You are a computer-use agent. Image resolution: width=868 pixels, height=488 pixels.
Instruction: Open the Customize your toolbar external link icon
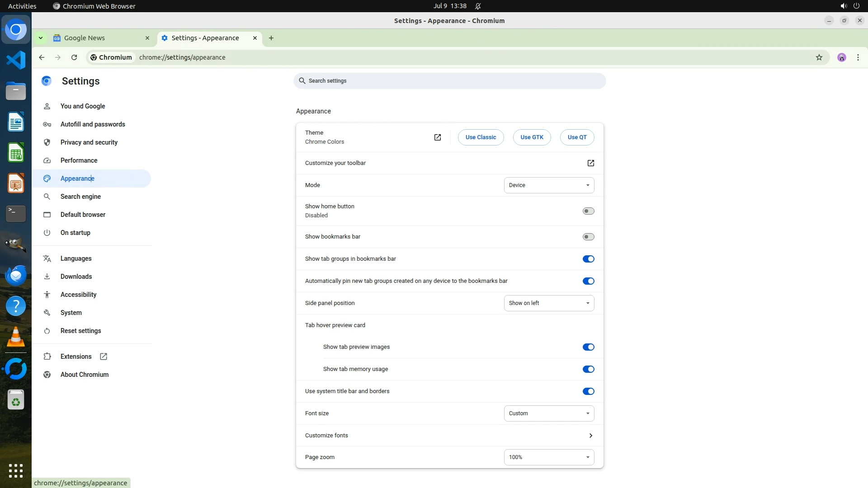(590, 163)
